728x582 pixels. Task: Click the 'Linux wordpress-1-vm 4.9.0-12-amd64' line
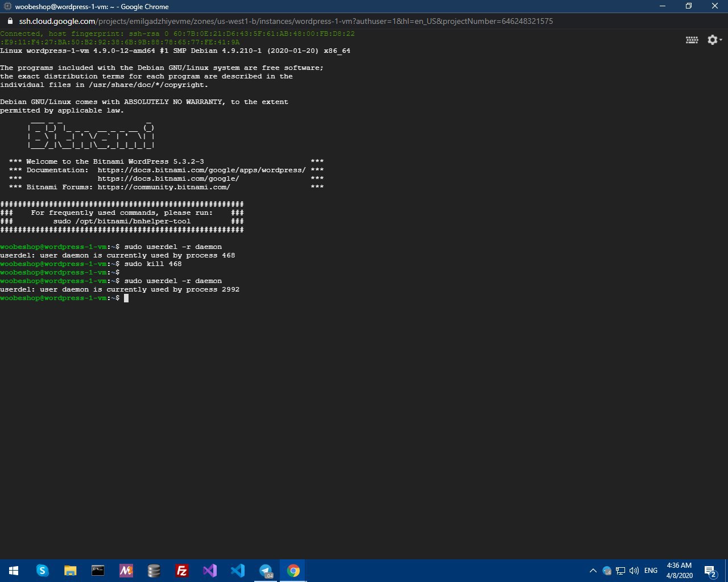[x=175, y=51]
